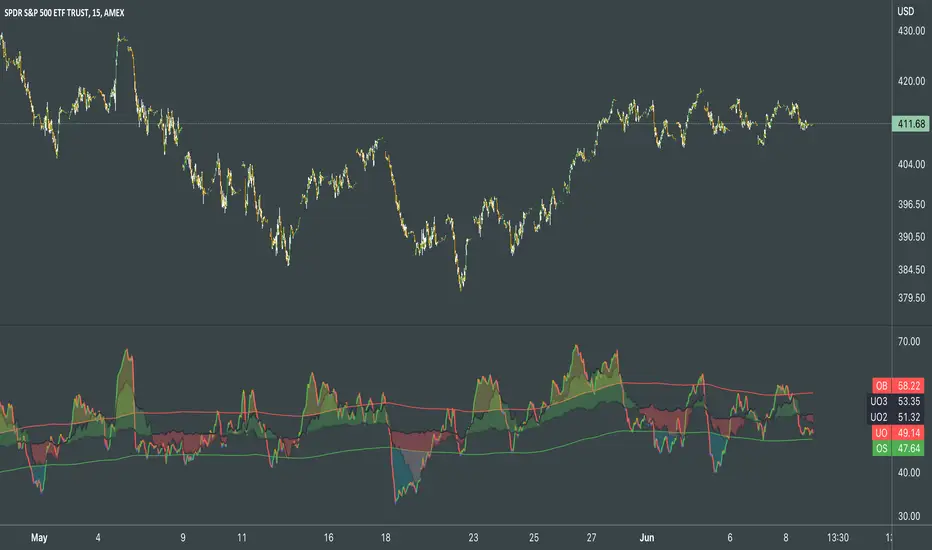Click the 13:30 time label on axis
The width and height of the screenshot is (932, 550).
tap(837, 538)
